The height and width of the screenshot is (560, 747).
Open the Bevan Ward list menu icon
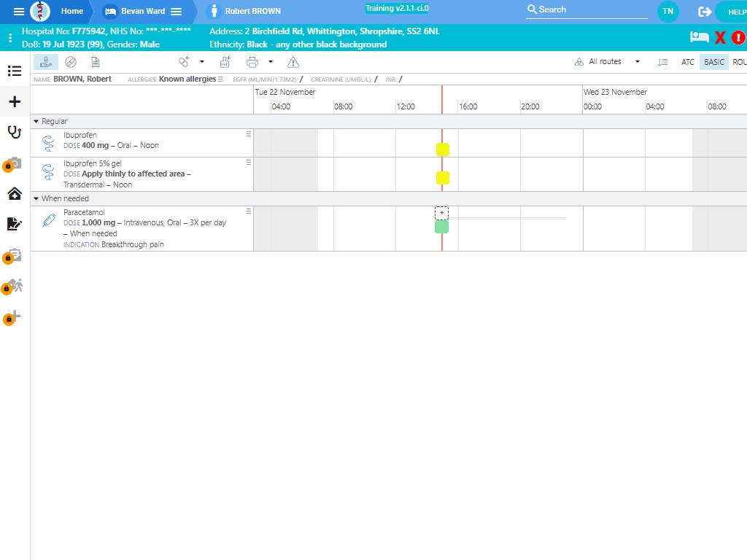click(177, 12)
